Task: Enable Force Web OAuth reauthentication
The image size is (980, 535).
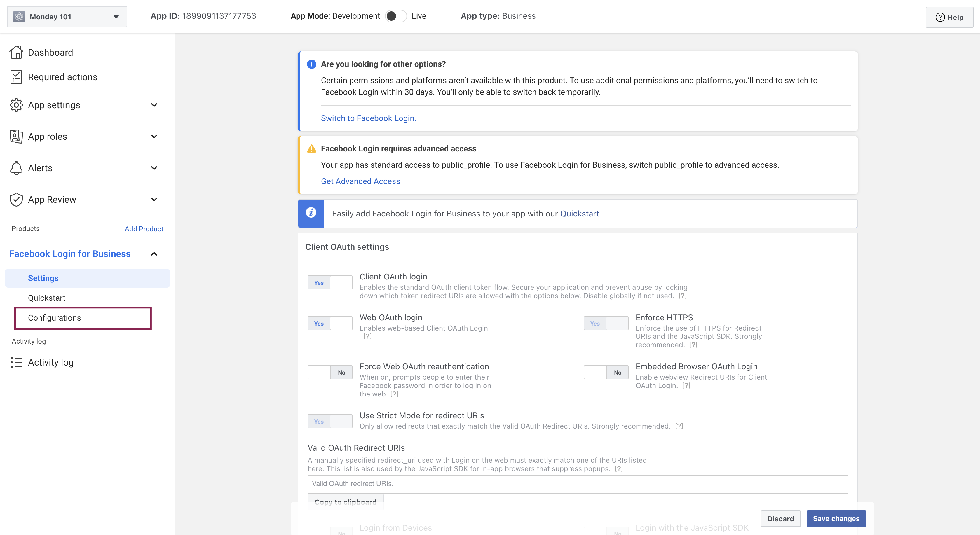Action: tap(329, 372)
